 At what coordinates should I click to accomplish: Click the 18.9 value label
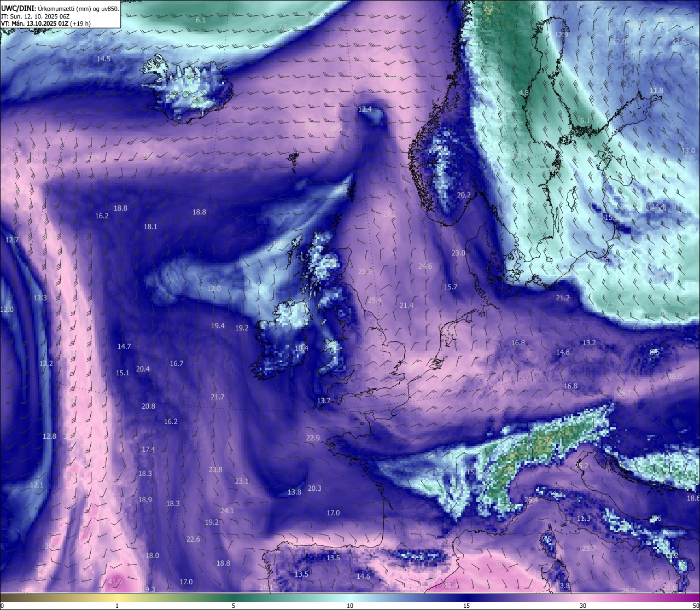[145, 499]
